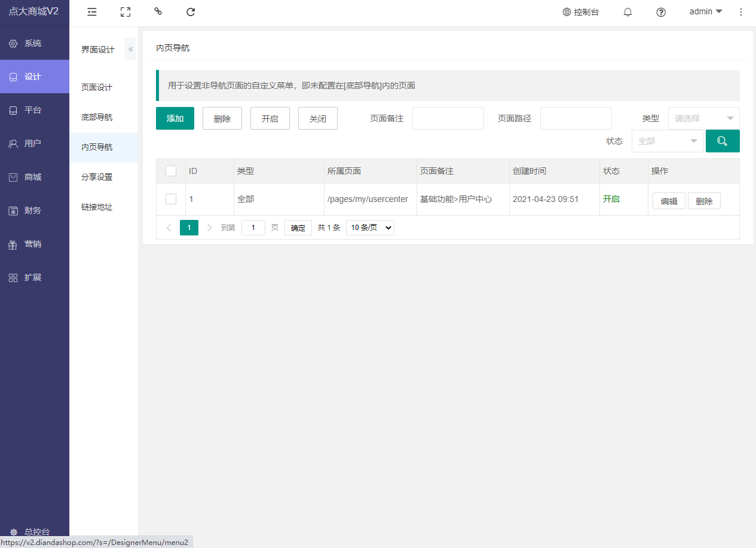Screen dimensions: 756x548
Task: Go to the 商城 sidebar section
Action: pos(33,177)
